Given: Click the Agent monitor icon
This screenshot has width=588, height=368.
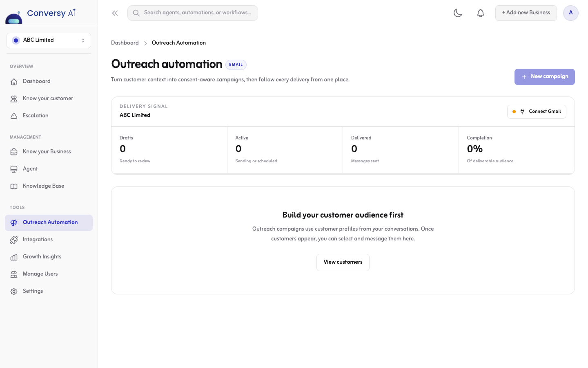Looking at the screenshot, I should 14,169.
